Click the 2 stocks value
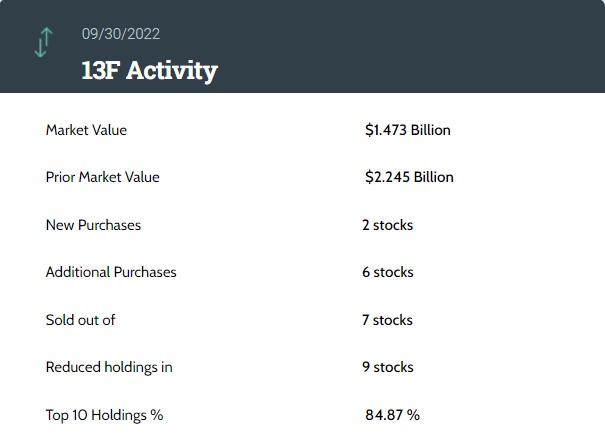The height and width of the screenshot is (443, 605). pos(387,225)
